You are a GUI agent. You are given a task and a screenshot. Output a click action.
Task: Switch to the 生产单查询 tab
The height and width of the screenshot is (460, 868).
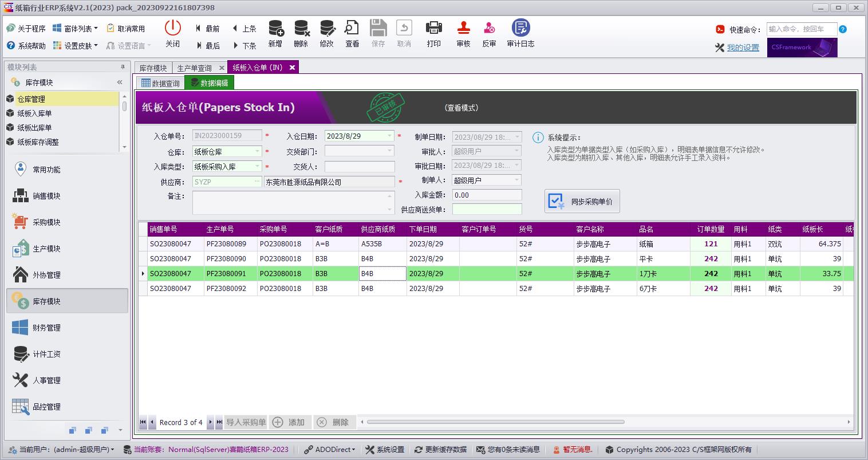tap(195, 67)
